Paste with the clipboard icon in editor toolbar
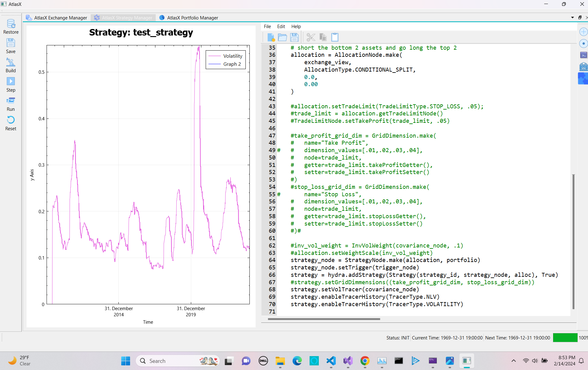The width and height of the screenshot is (588, 370). (335, 37)
